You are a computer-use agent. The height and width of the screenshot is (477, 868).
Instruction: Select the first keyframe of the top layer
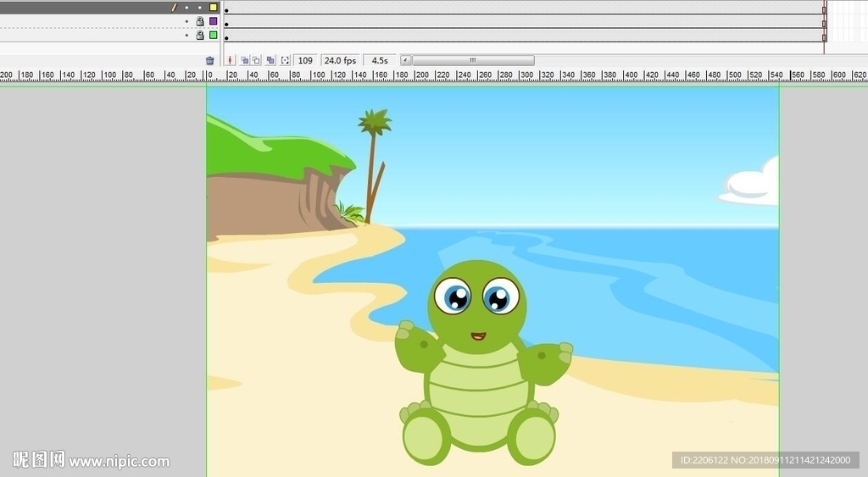click(x=226, y=8)
